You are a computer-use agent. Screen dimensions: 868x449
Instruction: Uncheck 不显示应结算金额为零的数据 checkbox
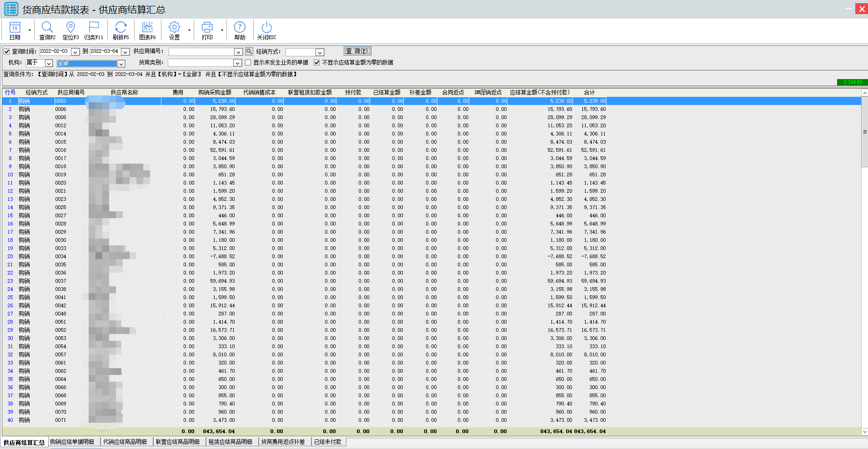click(317, 63)
